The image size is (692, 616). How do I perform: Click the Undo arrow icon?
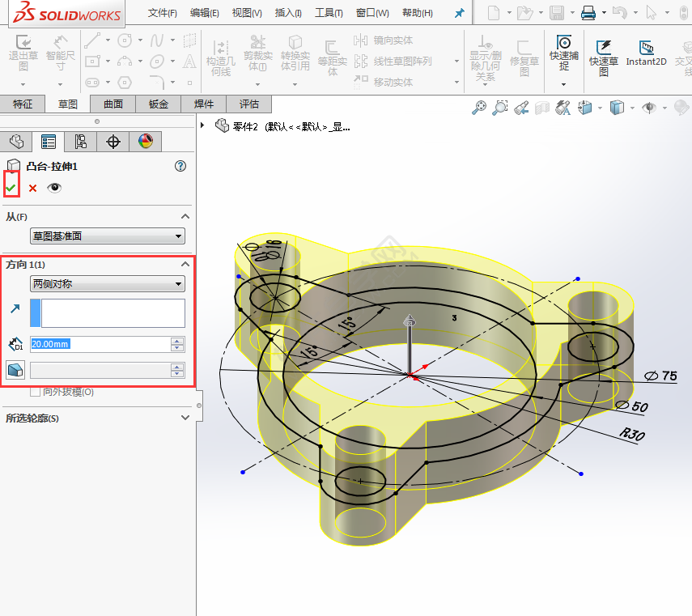(620, 13)
